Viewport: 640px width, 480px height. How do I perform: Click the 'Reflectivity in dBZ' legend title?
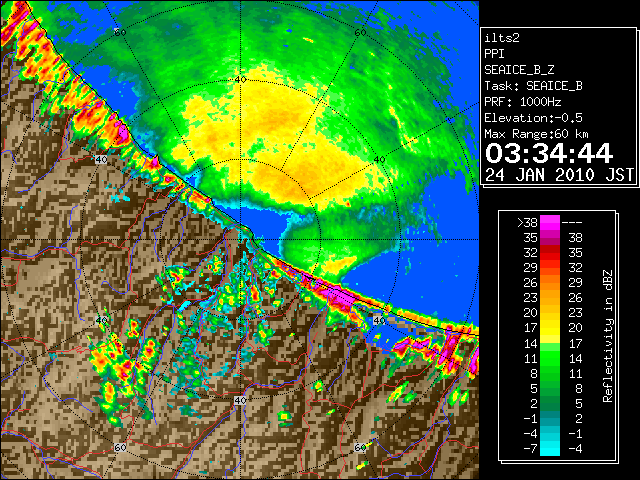click(x=608, y=336)
